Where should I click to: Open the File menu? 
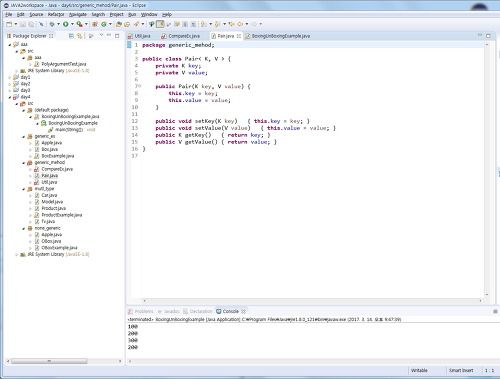pyautogui.click(x=9, y=15)
